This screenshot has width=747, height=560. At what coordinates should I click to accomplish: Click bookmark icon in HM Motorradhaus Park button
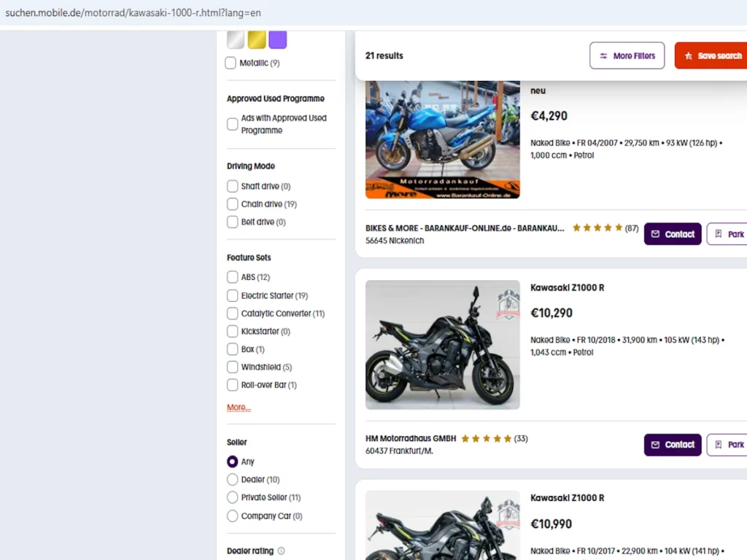(x=719, y=444)
